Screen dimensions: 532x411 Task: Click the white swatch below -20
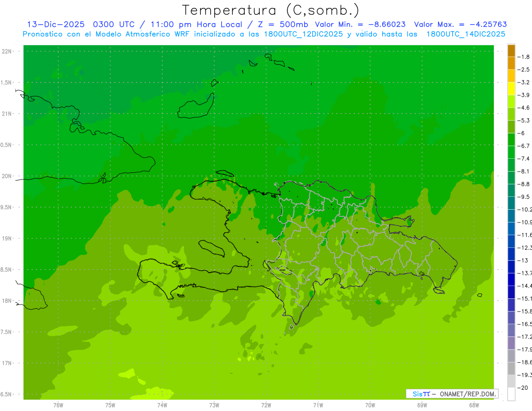(511, 394)
